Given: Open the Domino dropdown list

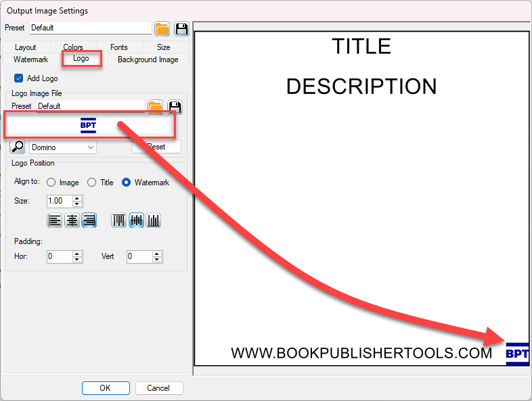Looking at the screenshot, I should (63, 147).
